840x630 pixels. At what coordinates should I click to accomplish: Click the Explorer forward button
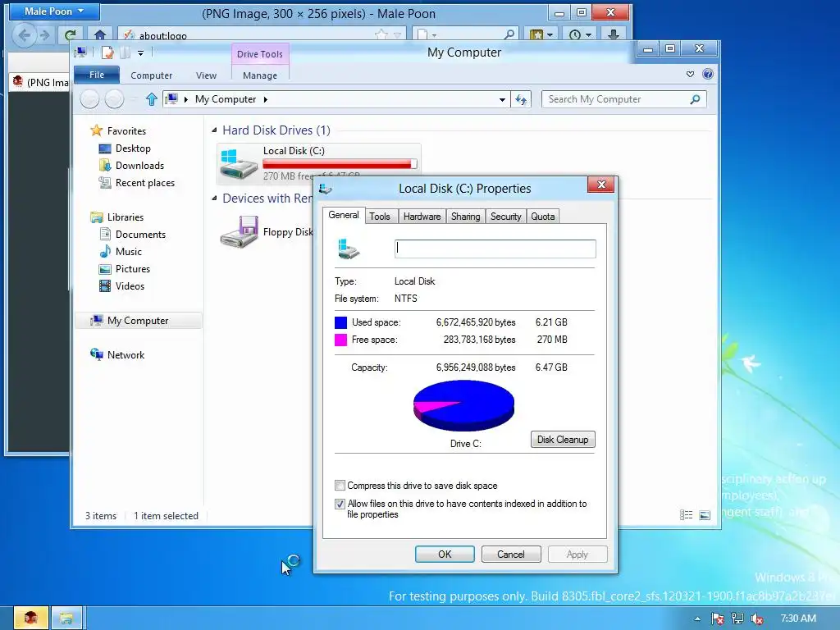pos(114,99)
